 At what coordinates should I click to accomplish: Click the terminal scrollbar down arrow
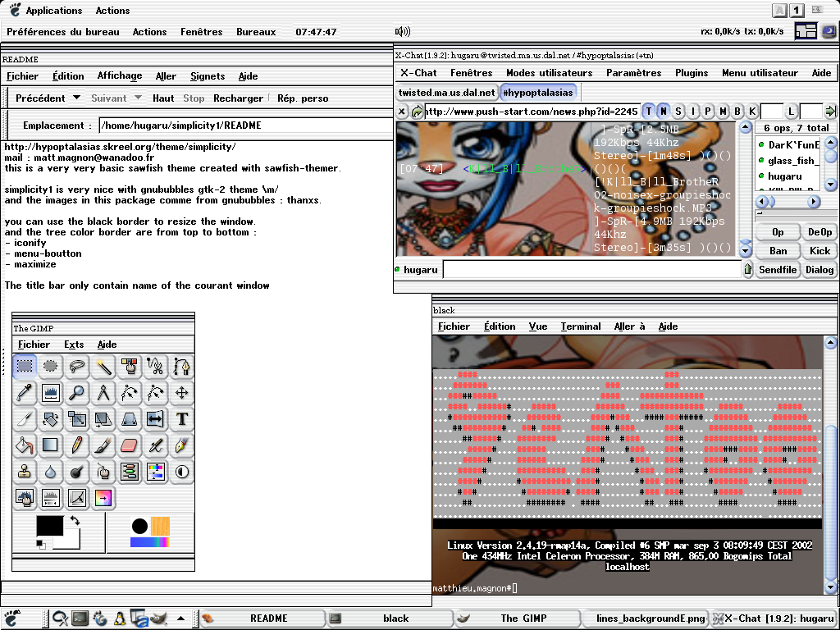click(x=830, y=586)
